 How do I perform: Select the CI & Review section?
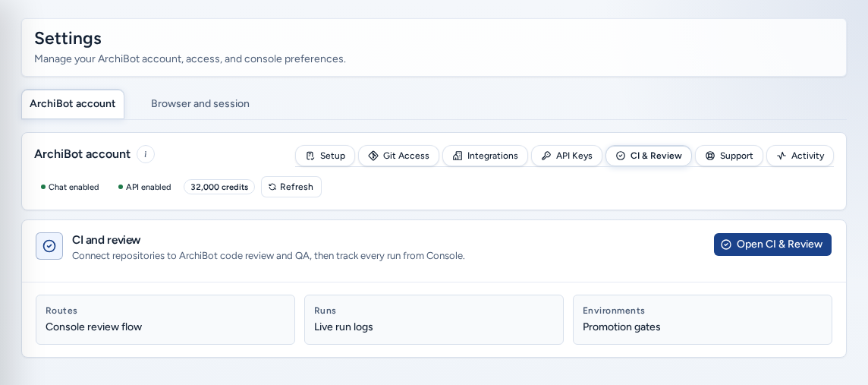pyautogui.click(x=649, y=156)
